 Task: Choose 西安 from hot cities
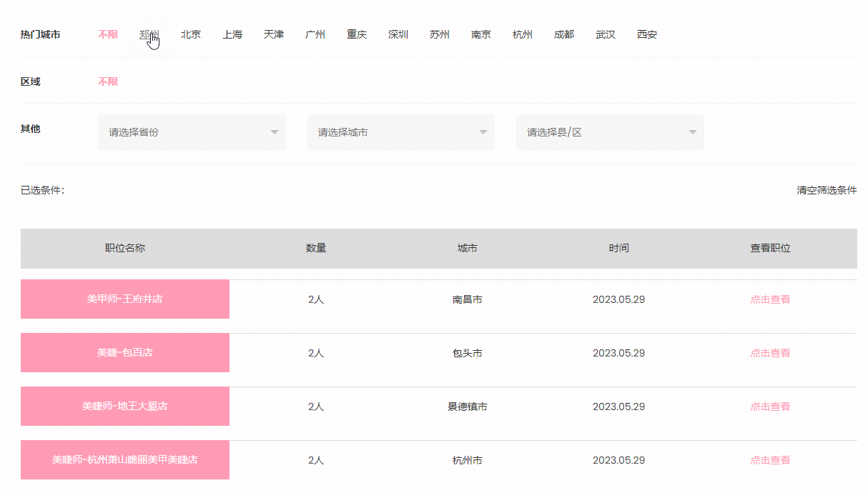click(647, 34)
